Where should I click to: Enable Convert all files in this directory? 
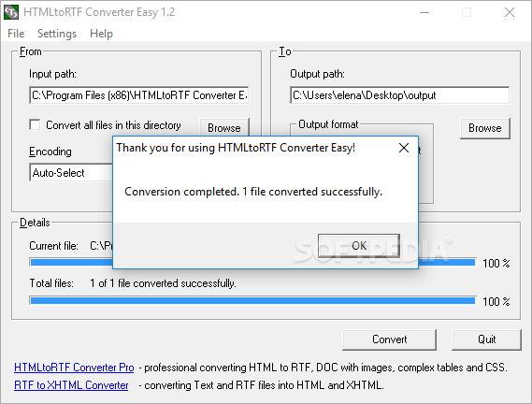pos(35,124)
